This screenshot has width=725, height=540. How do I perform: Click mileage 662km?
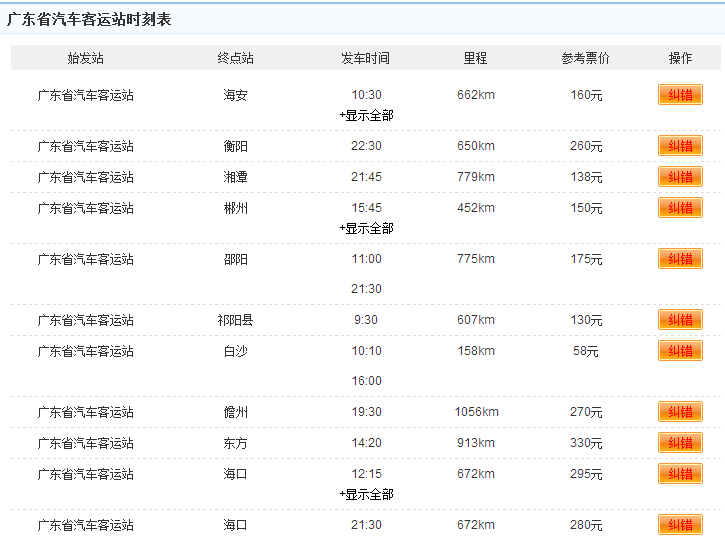[476, 95]
